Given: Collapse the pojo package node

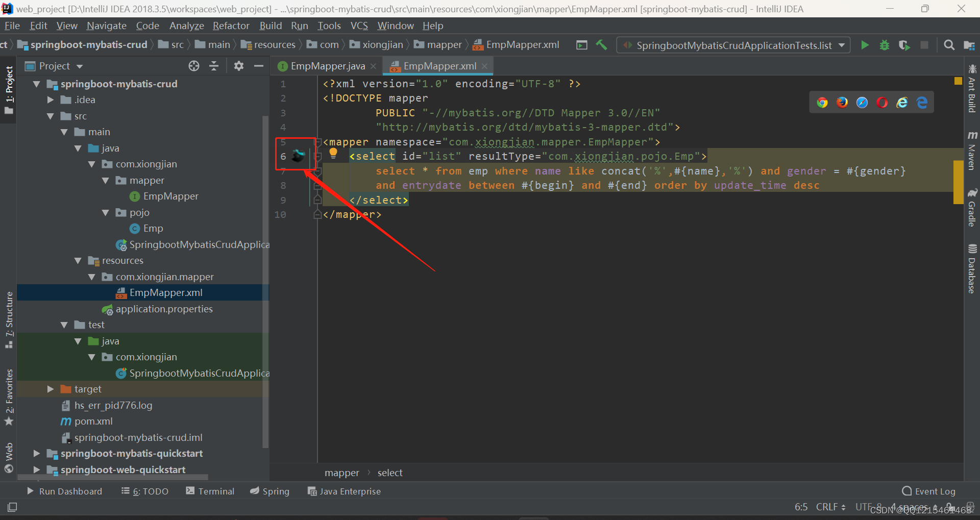Looking at the screenshot, I should 106,212.
